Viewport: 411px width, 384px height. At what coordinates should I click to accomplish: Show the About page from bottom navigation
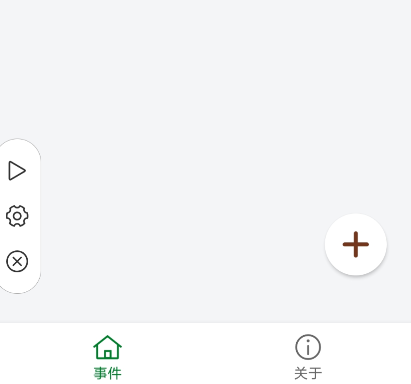308,357
